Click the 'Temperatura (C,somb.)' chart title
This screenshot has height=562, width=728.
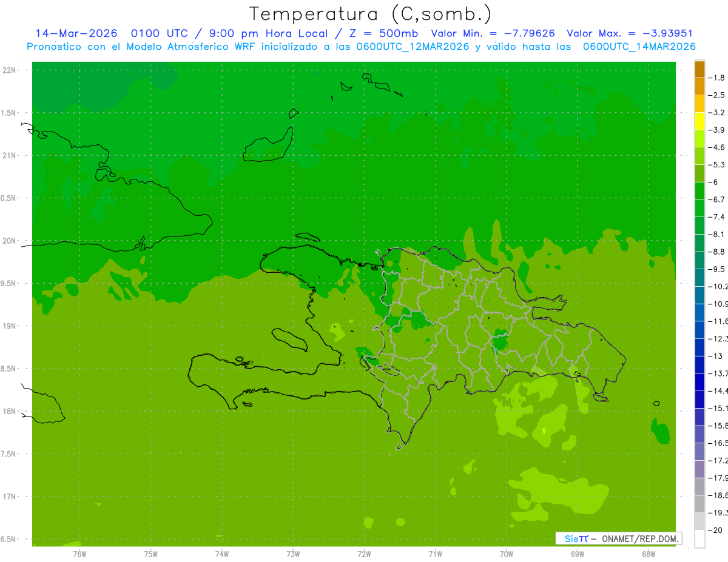pyautogui.click(x=371, y=14)
